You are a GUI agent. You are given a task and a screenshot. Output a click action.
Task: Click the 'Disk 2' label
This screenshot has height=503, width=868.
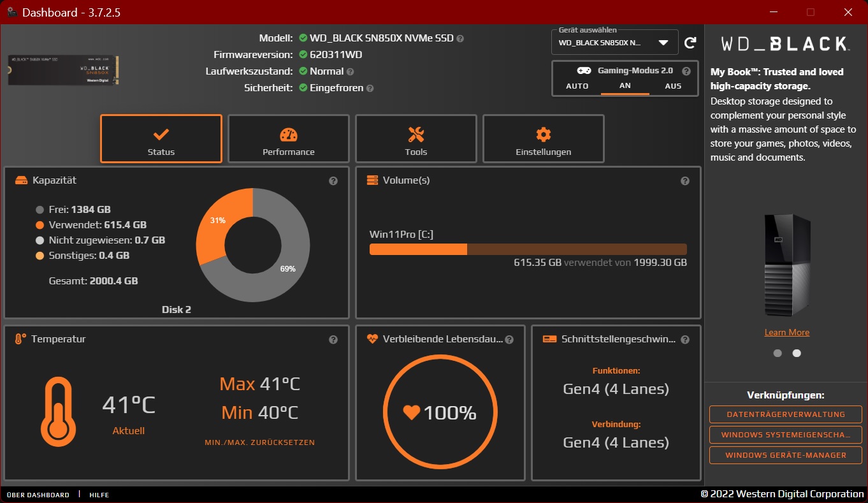pos(177,310)
